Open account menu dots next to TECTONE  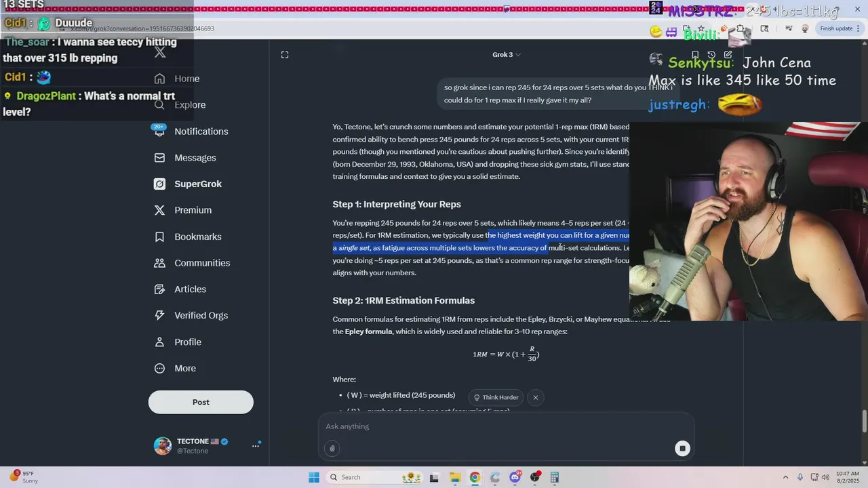point(256,445)
